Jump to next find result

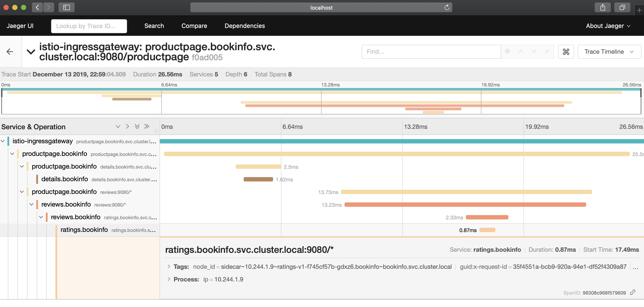pyautogui.click(x=534, y=52)
